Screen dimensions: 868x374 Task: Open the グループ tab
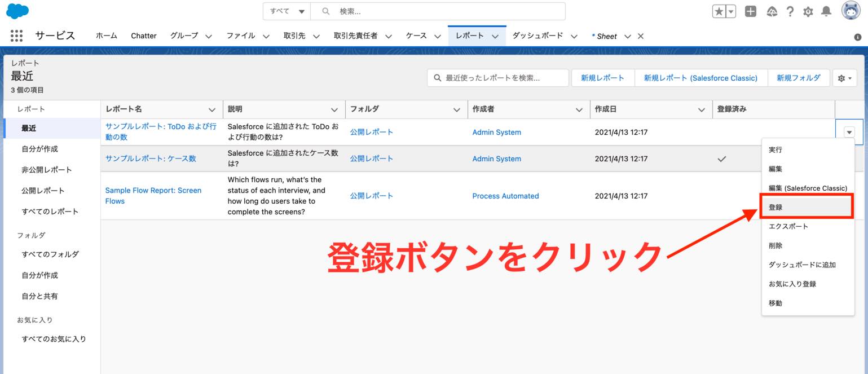tap(184, 36)
